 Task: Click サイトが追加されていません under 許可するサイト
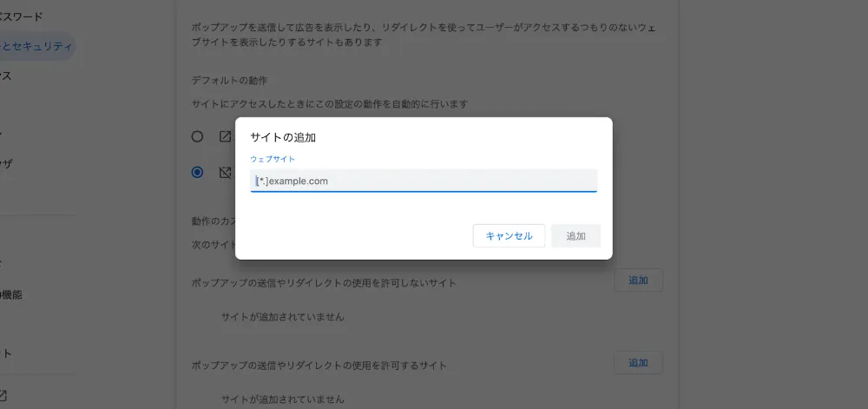click(x=282, y=399)
